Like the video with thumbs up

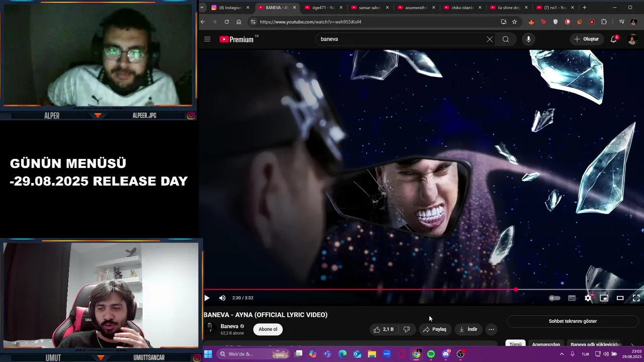click(383, 329)
